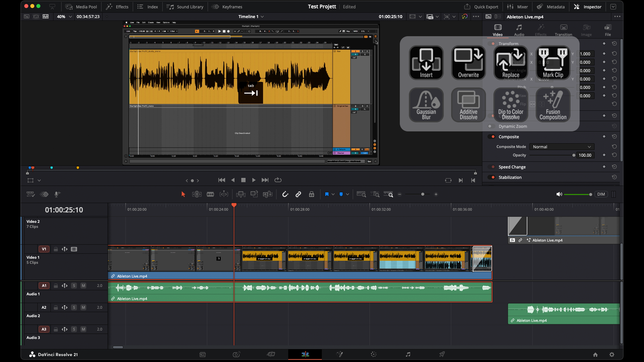
Task: Click the timeline timecode 01:00:25:10 display
Action: coord(64,210)
